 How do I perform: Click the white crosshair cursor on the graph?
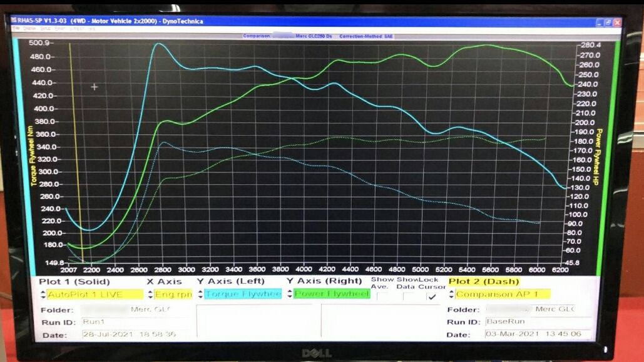point(95,87)
